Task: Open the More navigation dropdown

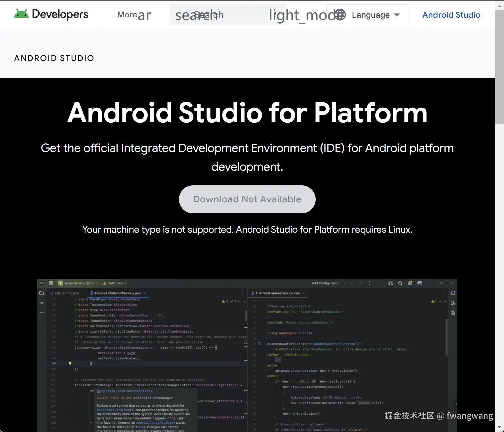Action: point(134,15)
